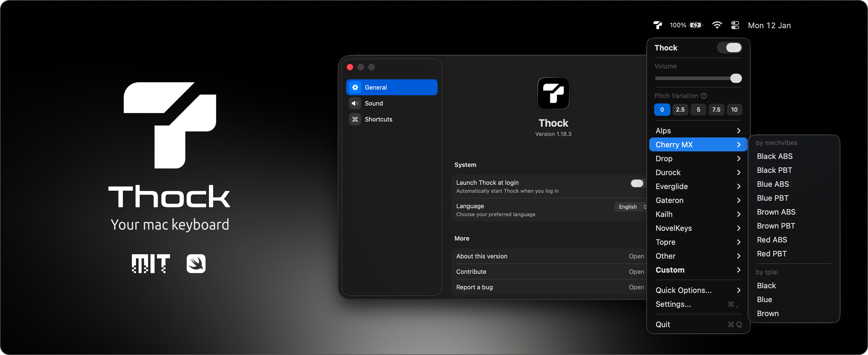
Task: Open the Wi-Fi menu bar icon
Action: click(717, 25)
